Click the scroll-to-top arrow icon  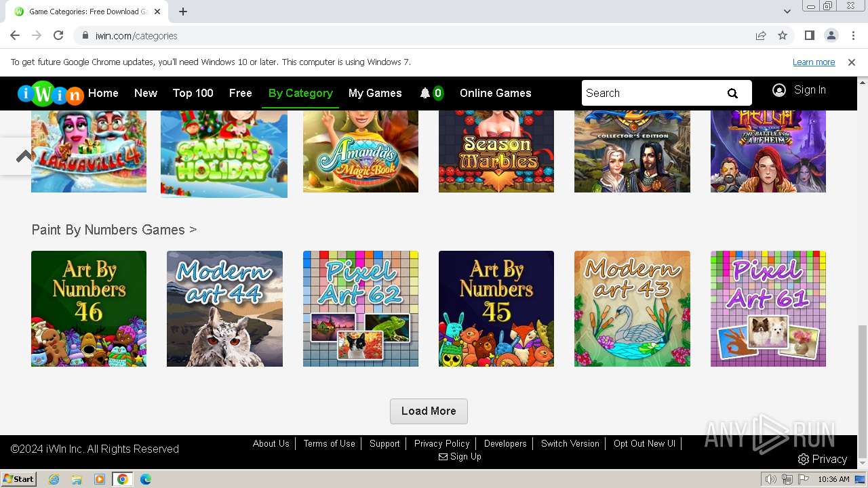(25, 157)
